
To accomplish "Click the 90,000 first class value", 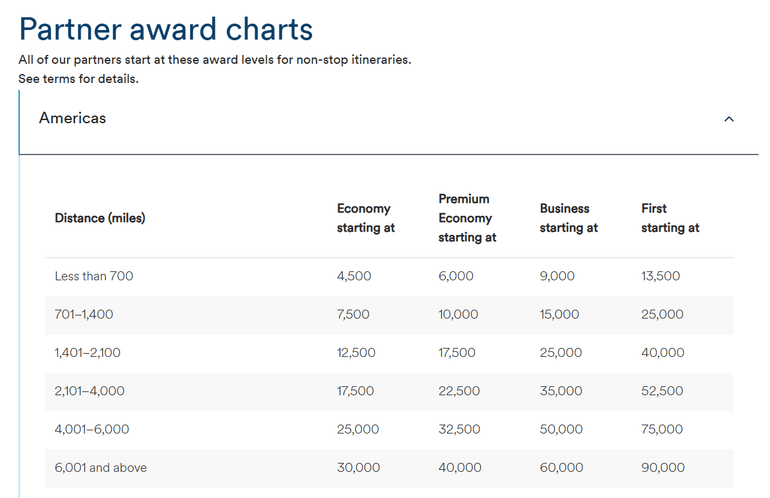I will click(662, 467).
